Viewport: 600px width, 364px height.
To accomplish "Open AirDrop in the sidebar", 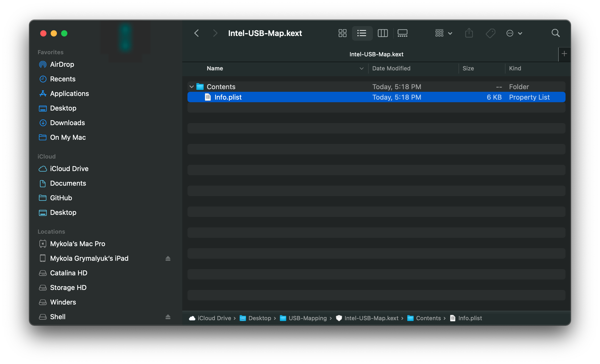I will tap(62, 64).
